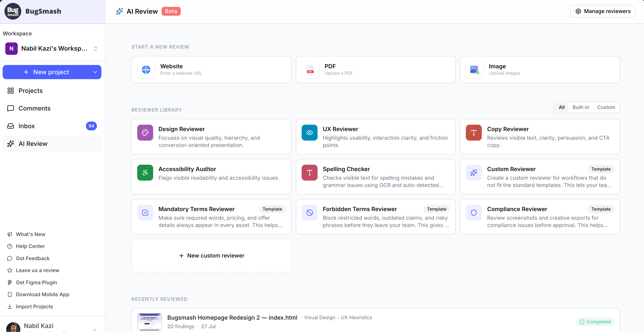Viewport: 644px width, 332px height.
Task: Click the "20 findings" text
Action: (x=181, y=326)
